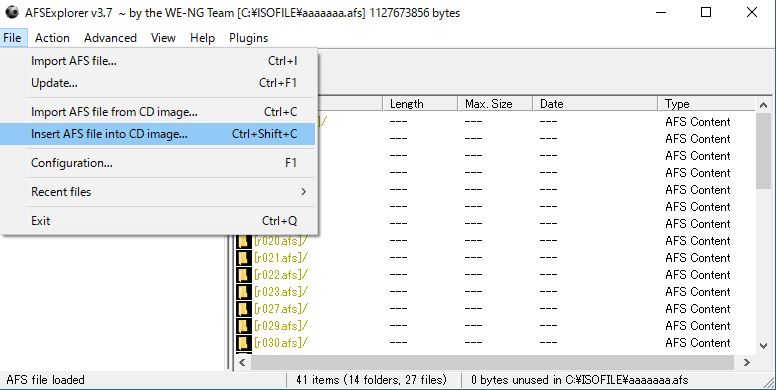Image resolution: width=776 pixels, height=390 pixels.
Task: Open the File menu
Action: tap(12, 38)
